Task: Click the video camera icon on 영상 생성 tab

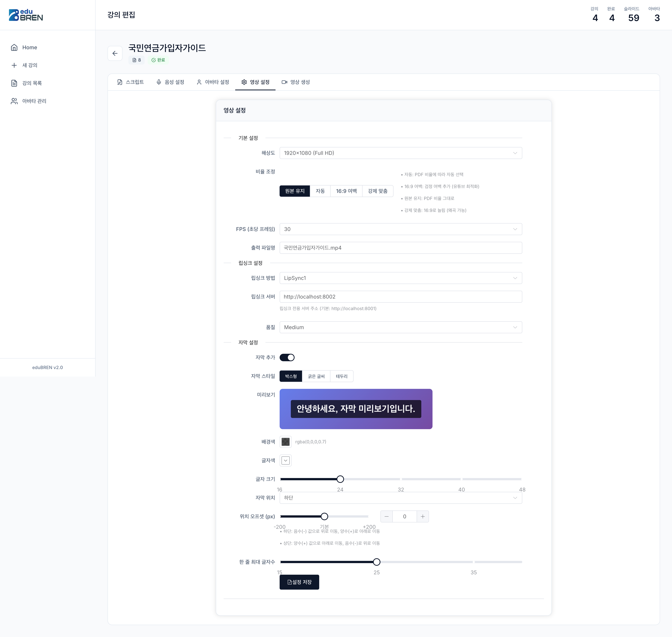Action: [284, 82]
